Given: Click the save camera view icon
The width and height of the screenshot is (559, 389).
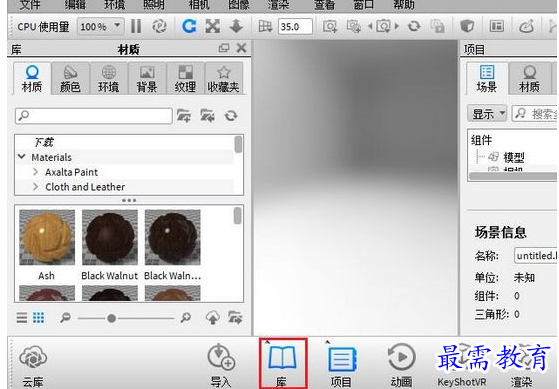Looking at the screenshot, I should [354, 26].
